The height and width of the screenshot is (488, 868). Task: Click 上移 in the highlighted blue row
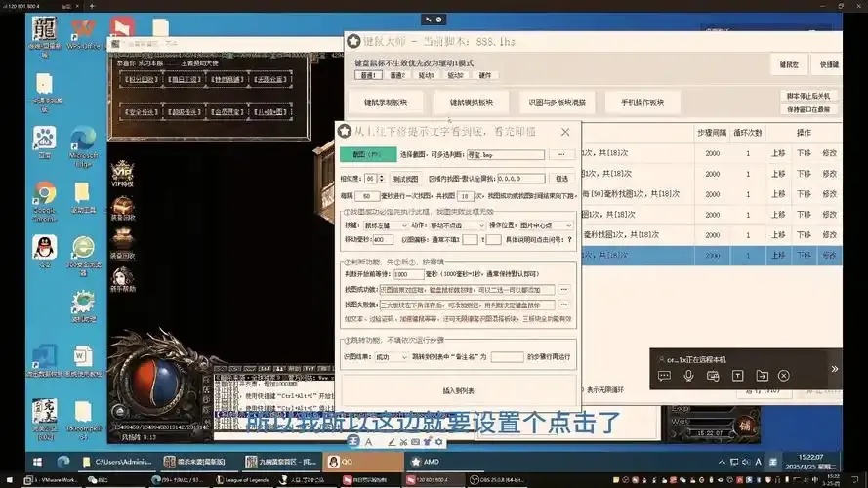778,255
